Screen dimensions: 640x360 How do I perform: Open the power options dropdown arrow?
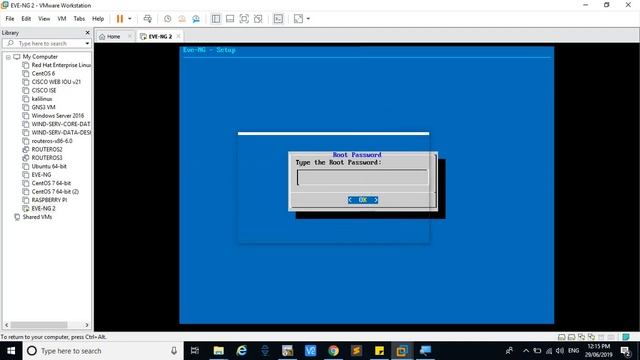click(130, 19)
